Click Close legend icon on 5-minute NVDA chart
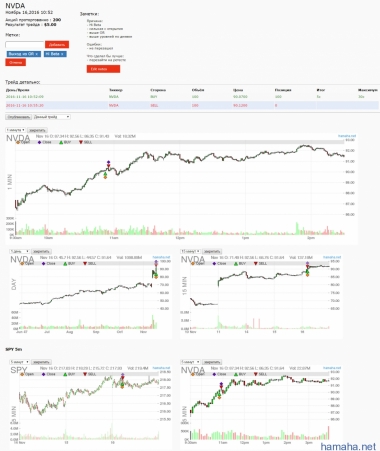This screenshot has width=380, height=451. click(214, 374)
